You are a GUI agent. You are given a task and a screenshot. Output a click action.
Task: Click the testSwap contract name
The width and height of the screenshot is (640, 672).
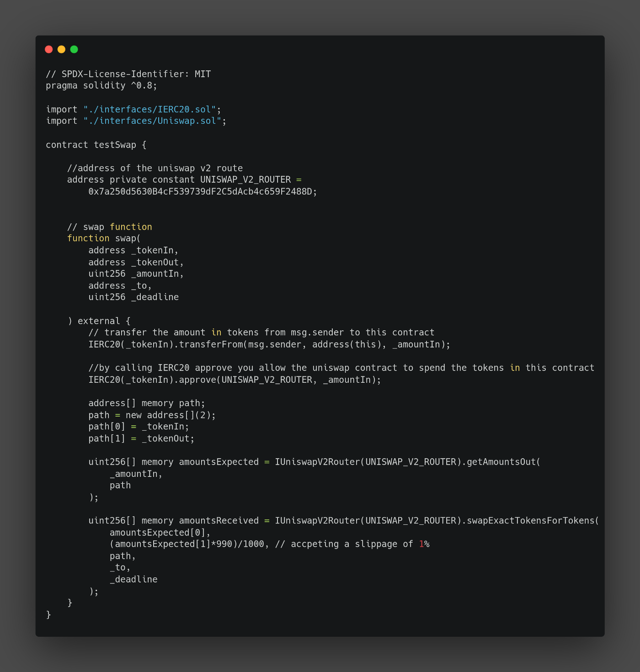tap(115, 145)
